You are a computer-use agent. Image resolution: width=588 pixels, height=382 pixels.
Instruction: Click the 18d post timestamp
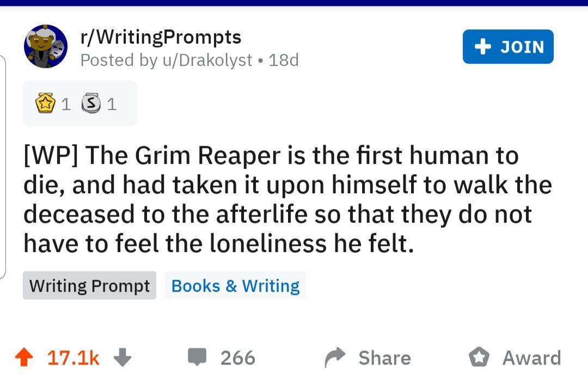284,60
